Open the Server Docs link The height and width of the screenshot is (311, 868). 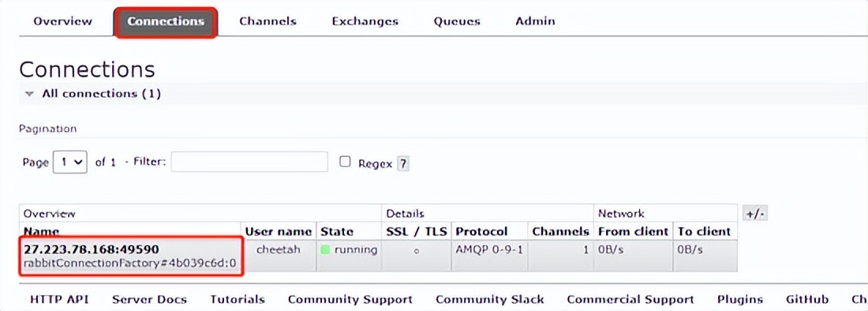pos(149,299)
